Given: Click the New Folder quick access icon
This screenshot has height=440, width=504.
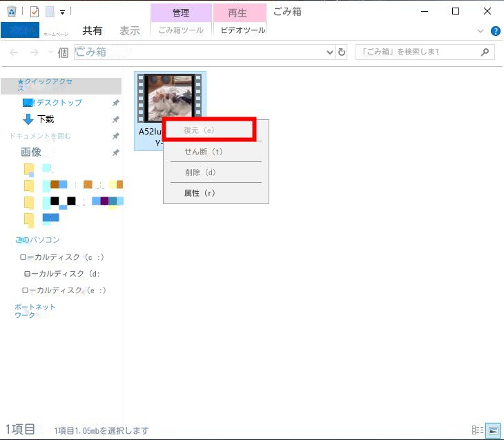Looking at the screenshot, I should coord(50,12).
